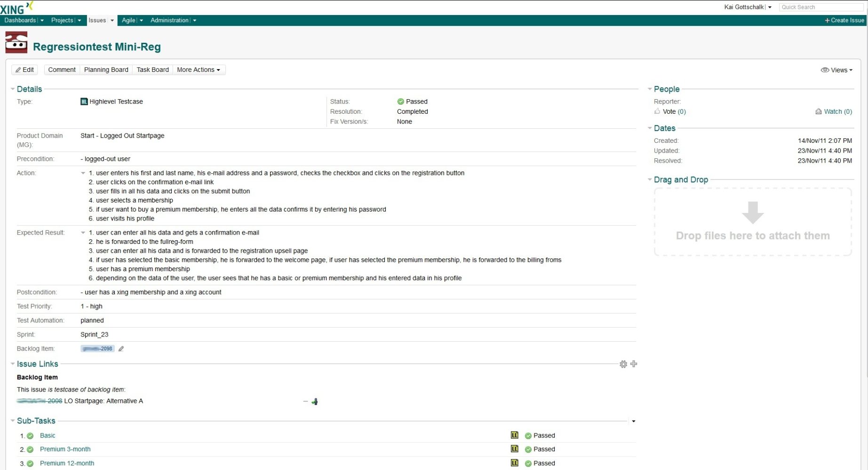Click the Create Issue link
868x470 pixels.
coord(844,20)
